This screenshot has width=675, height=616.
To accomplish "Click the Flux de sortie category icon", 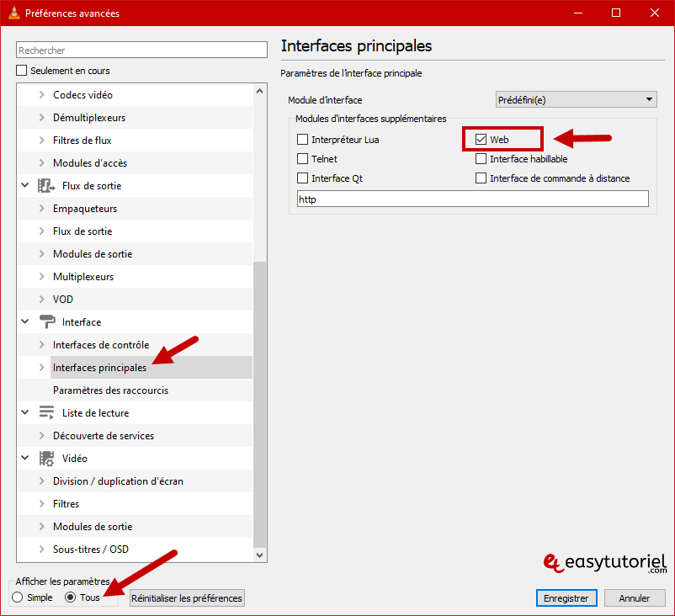I will [46, 186].
